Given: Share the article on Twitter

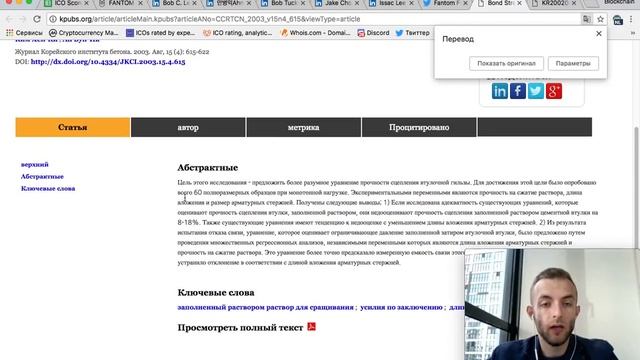Looking at the screenshot, I should (536, 91).
